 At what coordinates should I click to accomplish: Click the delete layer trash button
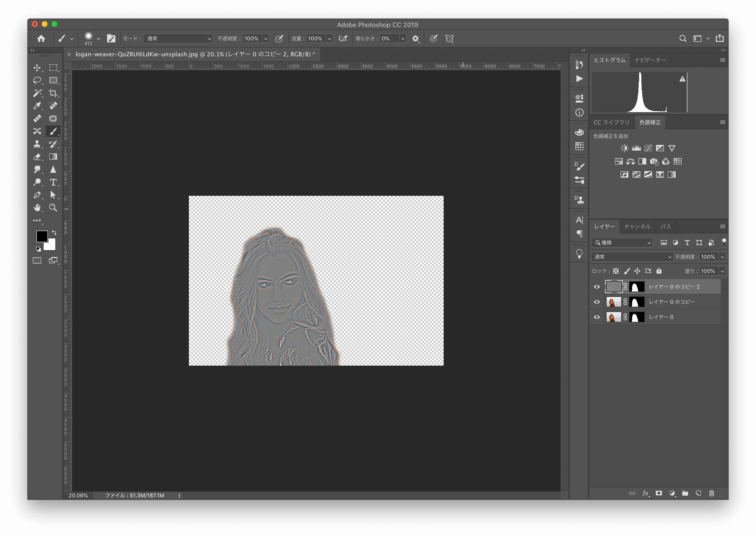712,493
